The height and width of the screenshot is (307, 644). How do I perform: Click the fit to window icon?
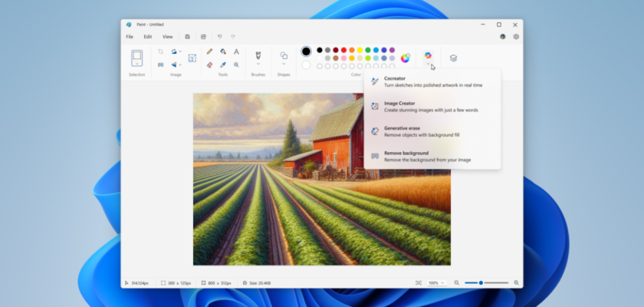click(x=418, y=282)
